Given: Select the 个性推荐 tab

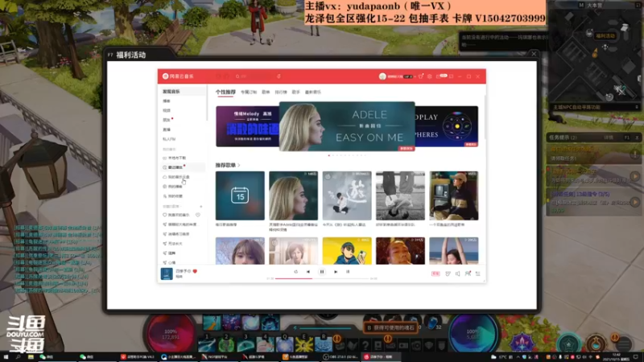Looking at the screenshot, I should coord(225,92).
